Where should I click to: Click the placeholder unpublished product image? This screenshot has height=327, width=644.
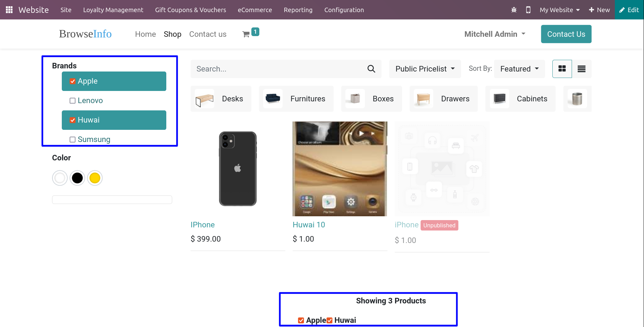pos(442,169)
